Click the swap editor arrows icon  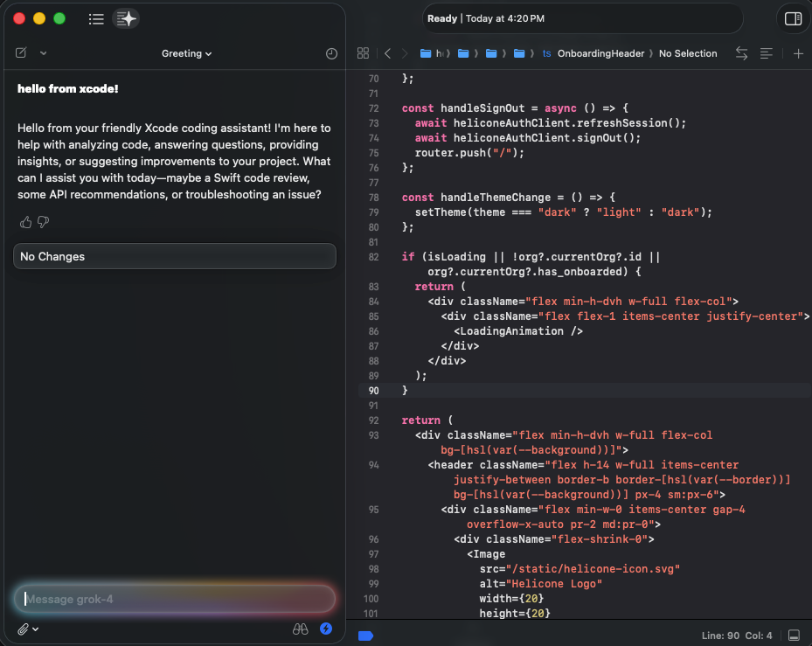pos(741,53)
